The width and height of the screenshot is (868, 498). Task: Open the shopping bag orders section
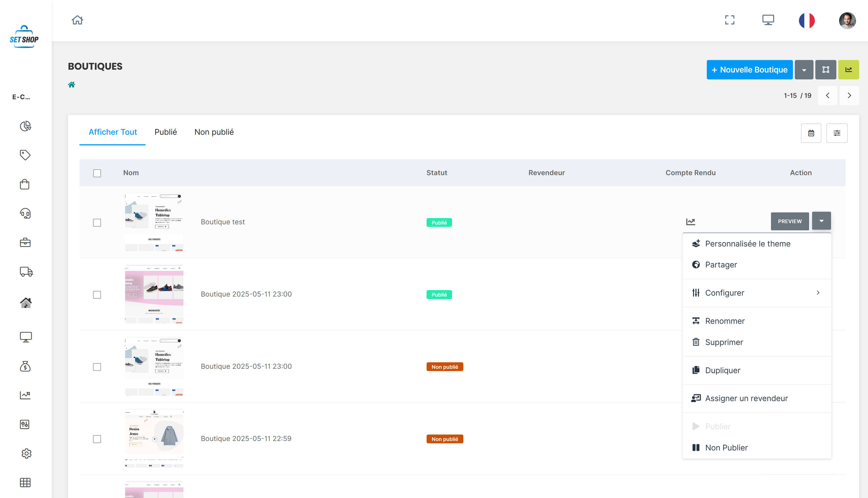25,184
